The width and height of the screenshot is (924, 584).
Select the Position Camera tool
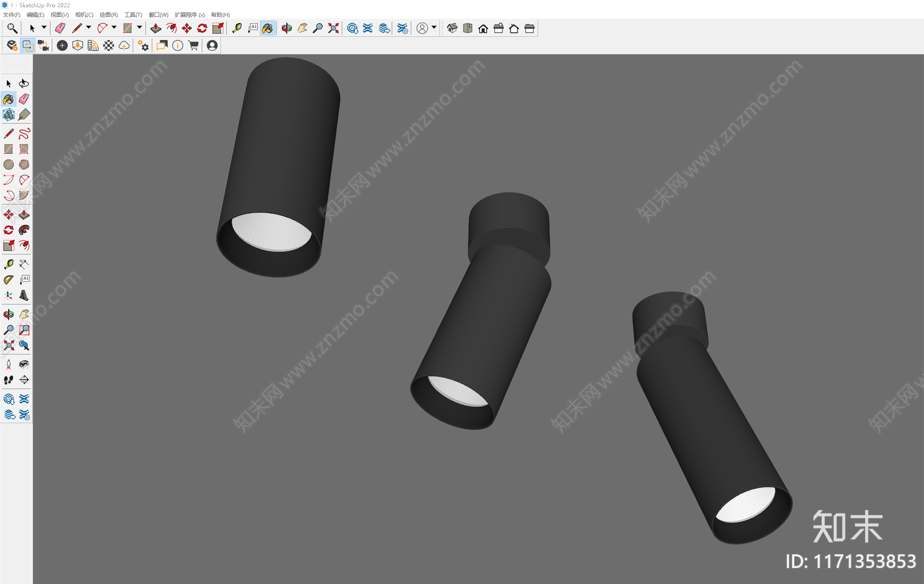point(9,364)
